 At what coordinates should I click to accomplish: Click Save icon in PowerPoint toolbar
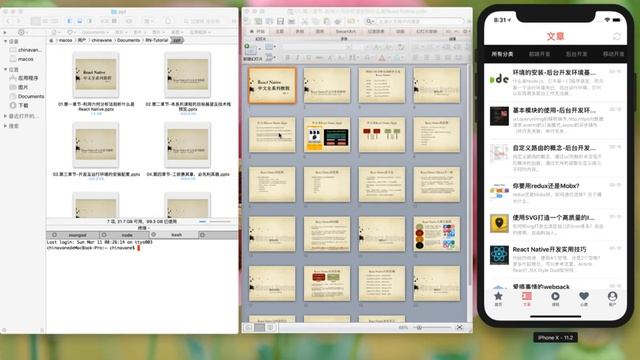(x=280, y=21)
